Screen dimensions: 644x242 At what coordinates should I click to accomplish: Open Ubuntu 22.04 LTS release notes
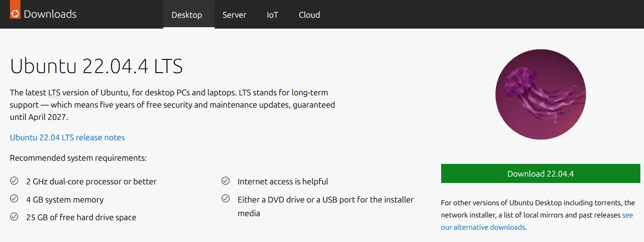[x=67, y=138]
